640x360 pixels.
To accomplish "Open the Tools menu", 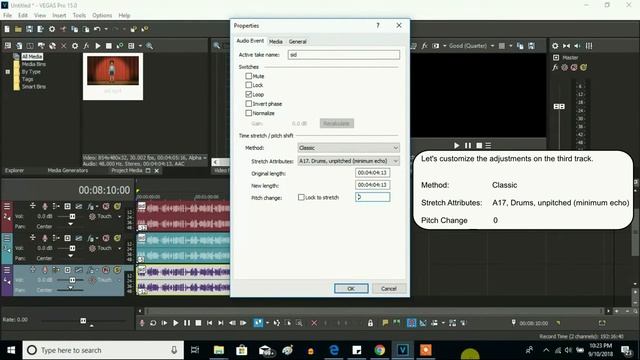I will pos(79,16).
